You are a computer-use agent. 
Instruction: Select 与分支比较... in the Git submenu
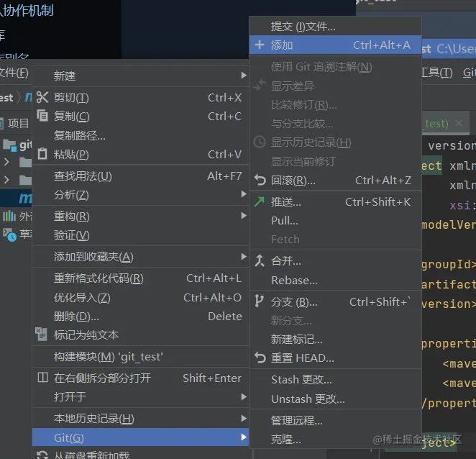point(335,123)
